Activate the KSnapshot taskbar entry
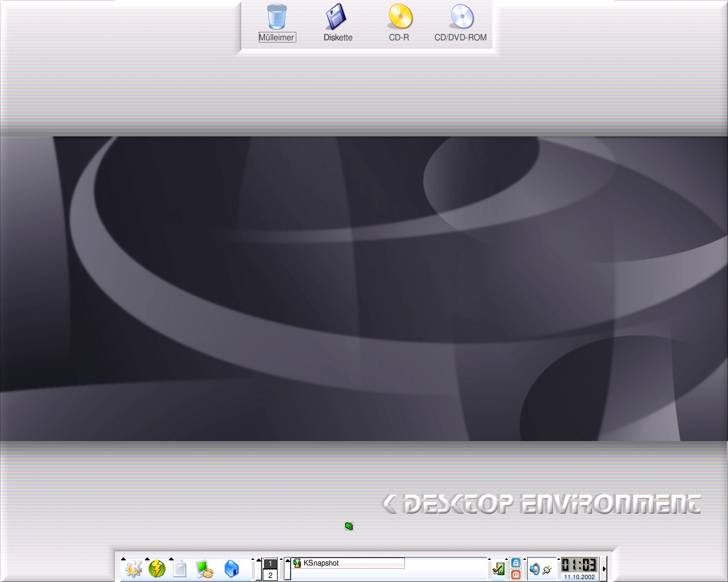 348,563
